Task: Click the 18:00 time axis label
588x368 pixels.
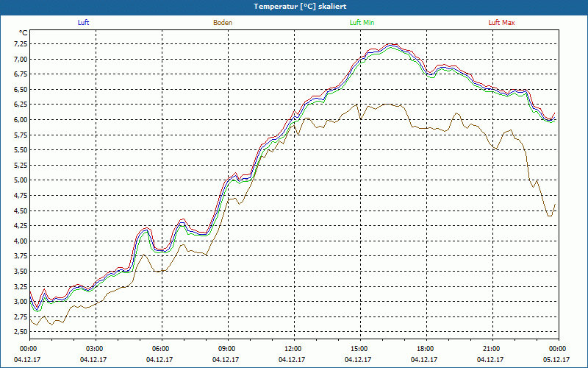Action: click(x=426, y=349)
